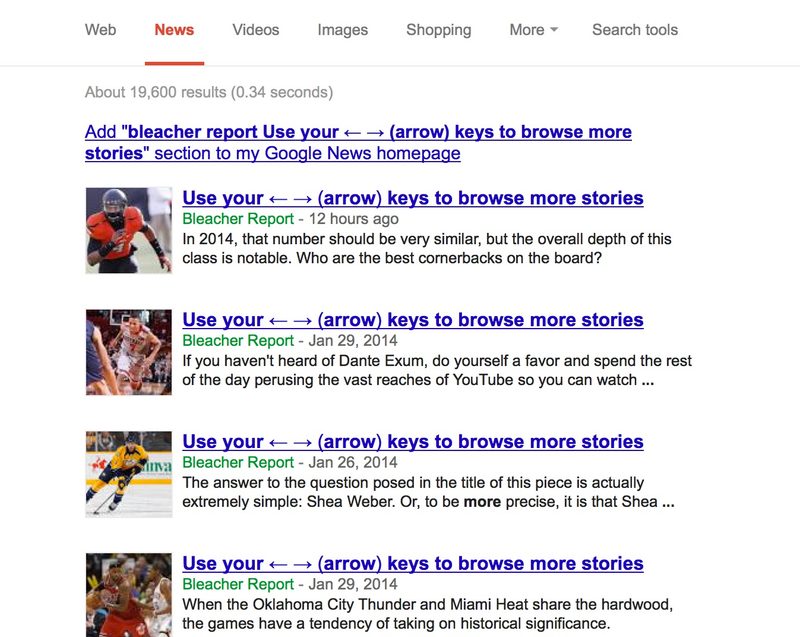The height and width of the screenshot is (637, 800).
Task: Click the Thunder and Heat game thumbnail
Action: [129, 595]
